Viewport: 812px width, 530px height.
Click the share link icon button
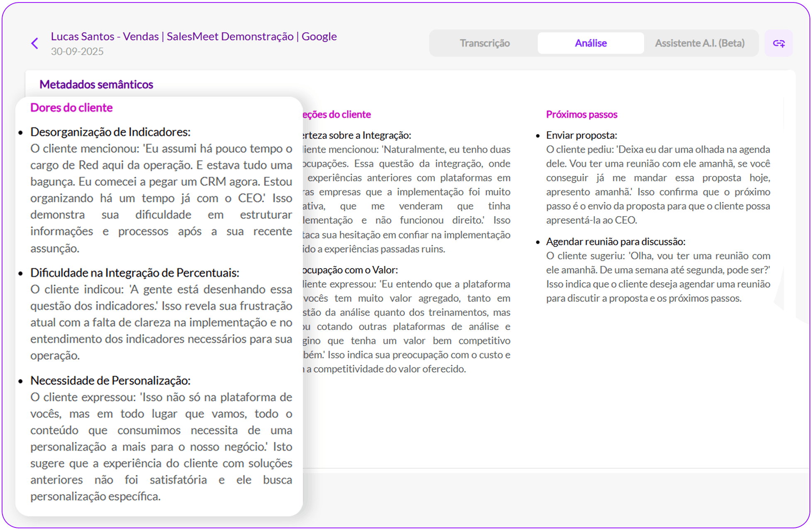point(778,43)
